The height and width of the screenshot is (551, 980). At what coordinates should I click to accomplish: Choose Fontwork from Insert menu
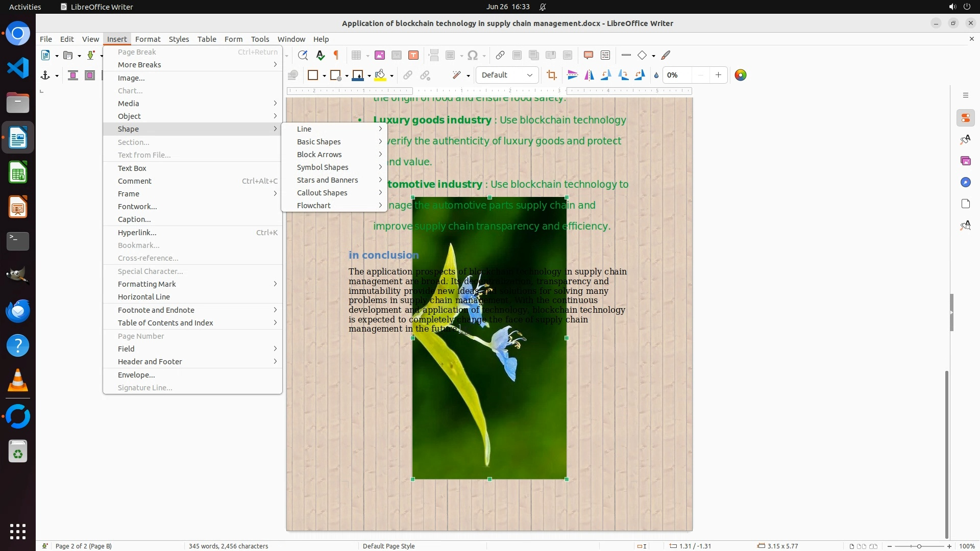pyautogui.click(x=137, y=207)
